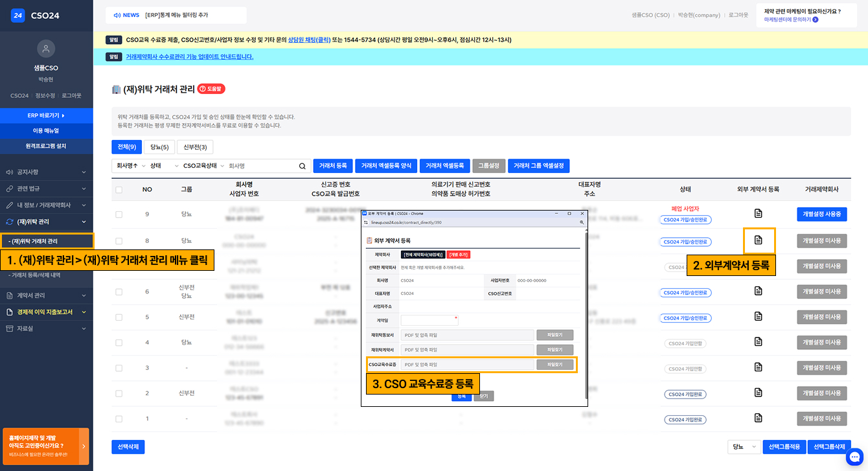Click the 도움말 help badge beside page title
868x471 pixels.
(x=211, y=90)
